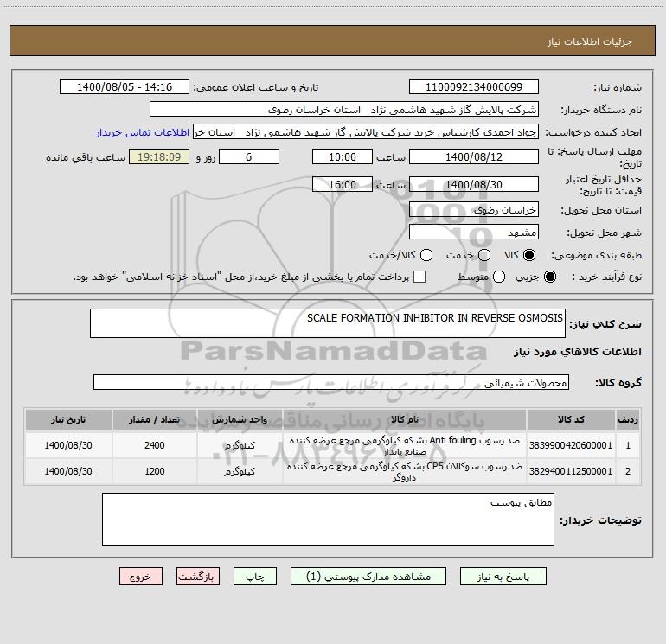Viewport: 666px width, 644px height.
Task: Click quantity 2400 cell
Action: point(155,445)
